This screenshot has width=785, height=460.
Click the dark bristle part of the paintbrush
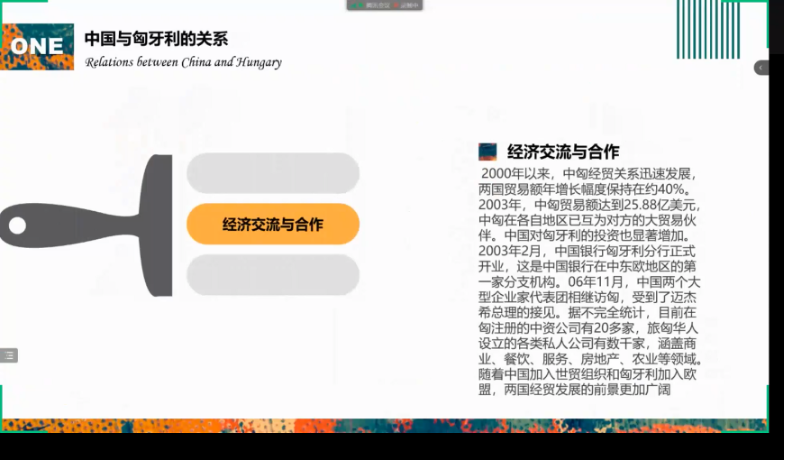(157, 223)
